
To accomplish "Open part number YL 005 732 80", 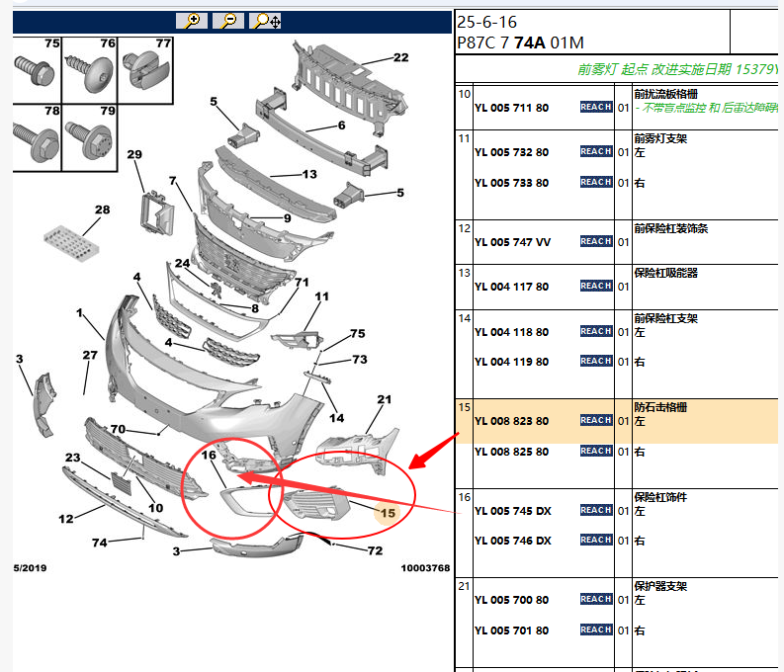I will coord(511,152).
